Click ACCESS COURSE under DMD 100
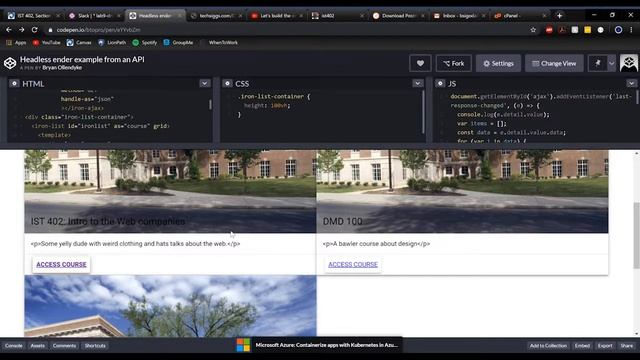The width and height of the screenshot is (640, 360). click(x=353, y=264)
